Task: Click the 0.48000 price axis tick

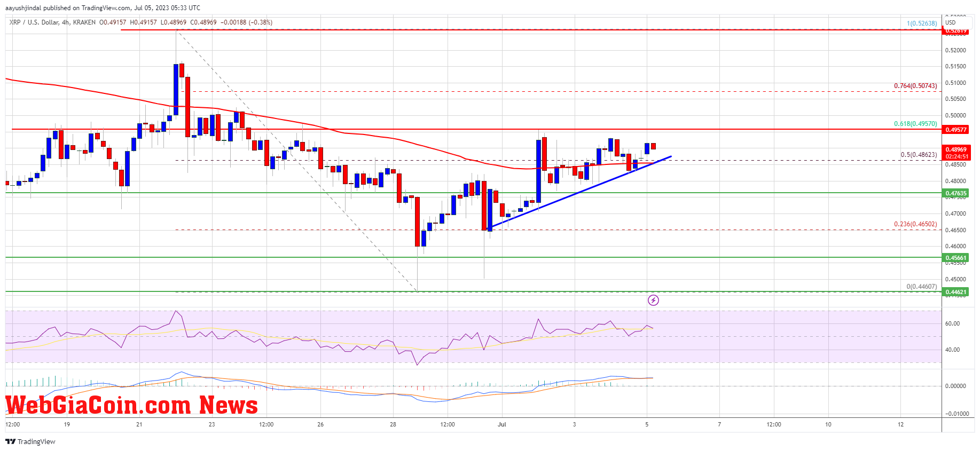Action: click(955, 181)
